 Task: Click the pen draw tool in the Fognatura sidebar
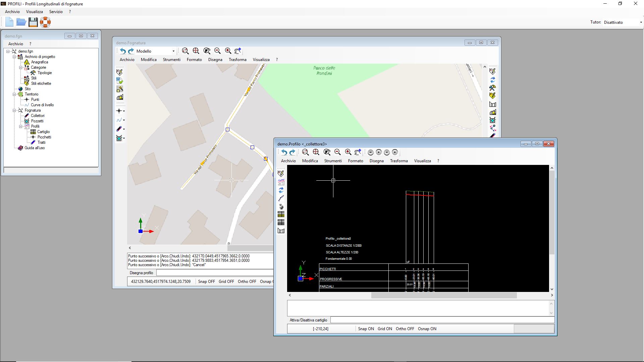coord(119,129)
